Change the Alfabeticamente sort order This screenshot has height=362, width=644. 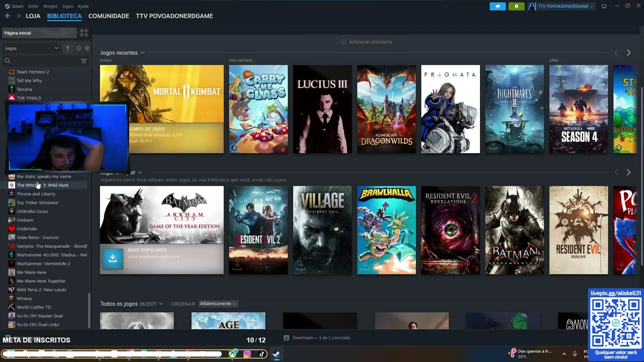[218, 304]
